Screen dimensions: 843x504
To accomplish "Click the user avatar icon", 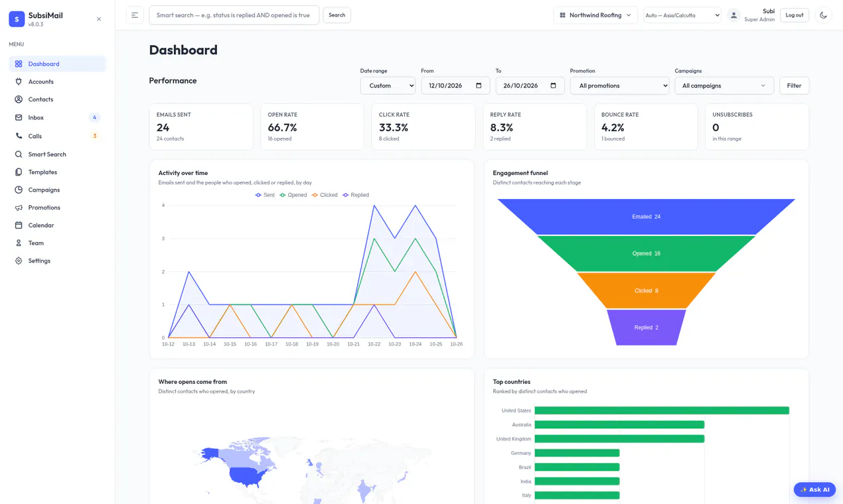I will [733, 15].
